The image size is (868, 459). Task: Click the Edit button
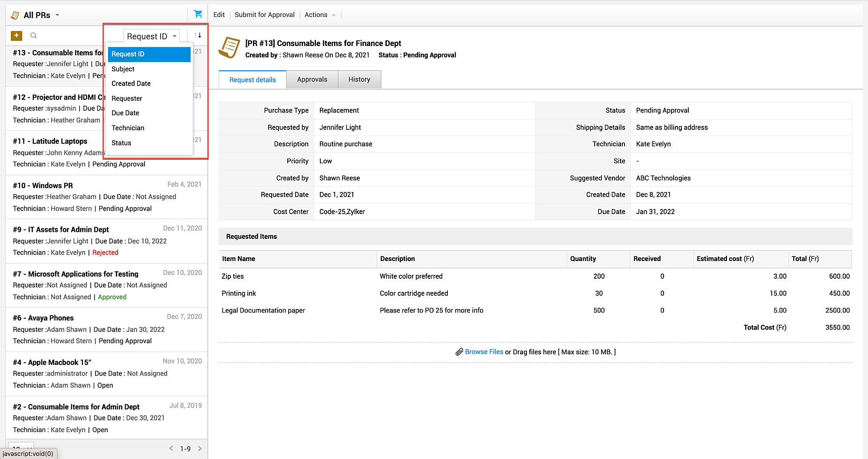coord(219,15)
